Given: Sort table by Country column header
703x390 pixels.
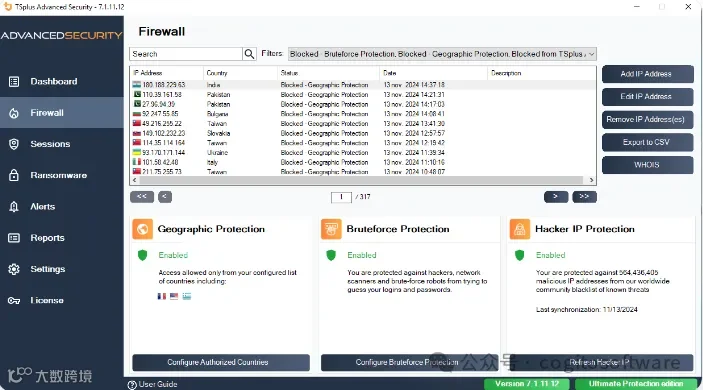Looking at the screenshot, I should tap(240, 73).
